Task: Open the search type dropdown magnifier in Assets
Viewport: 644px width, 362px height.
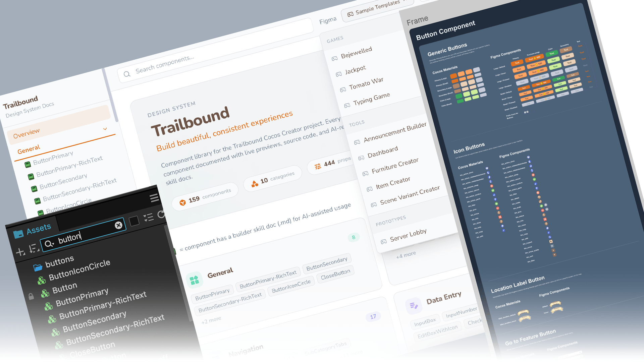Action: (x=49, y=244)
